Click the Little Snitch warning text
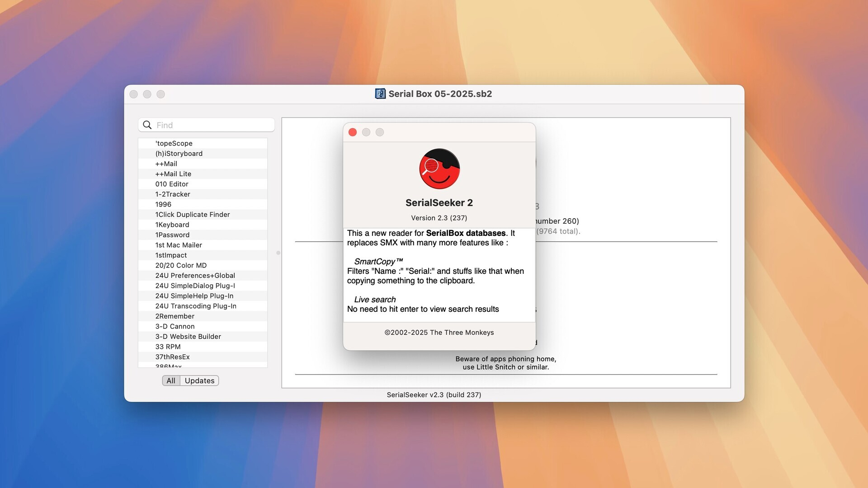 click(x=506, y=363)
